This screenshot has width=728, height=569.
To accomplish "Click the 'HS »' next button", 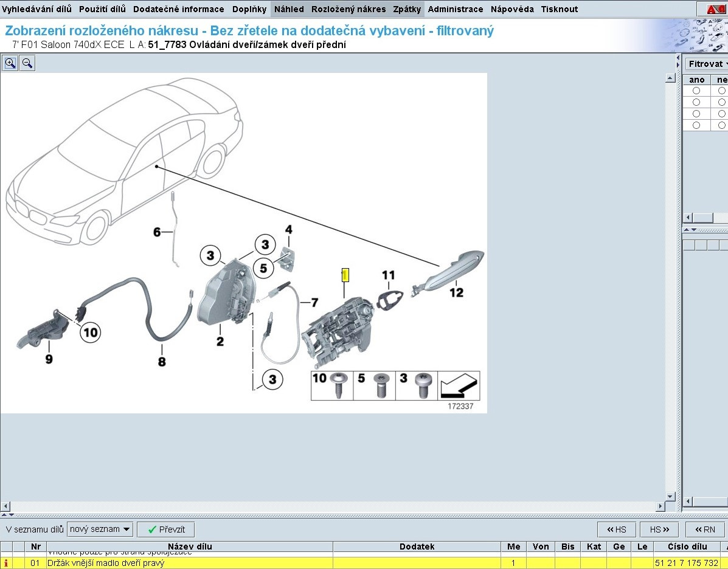I will 659,529.
